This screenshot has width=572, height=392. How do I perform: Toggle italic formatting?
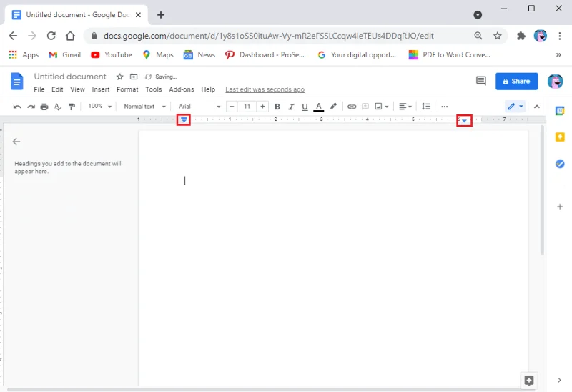click(x=291, y=107)
